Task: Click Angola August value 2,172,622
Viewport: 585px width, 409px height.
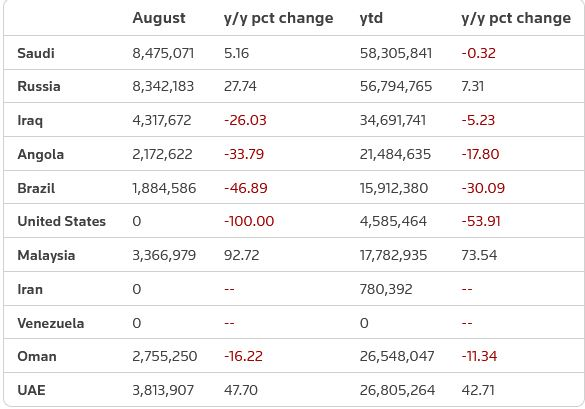Action: tap(162, 154)
